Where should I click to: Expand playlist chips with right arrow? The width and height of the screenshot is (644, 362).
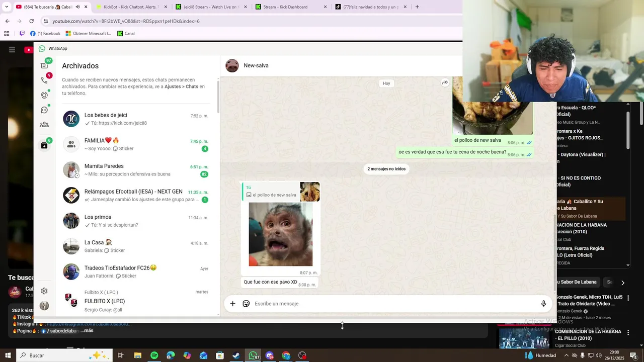pyautogui.click(x=622, y=283)
